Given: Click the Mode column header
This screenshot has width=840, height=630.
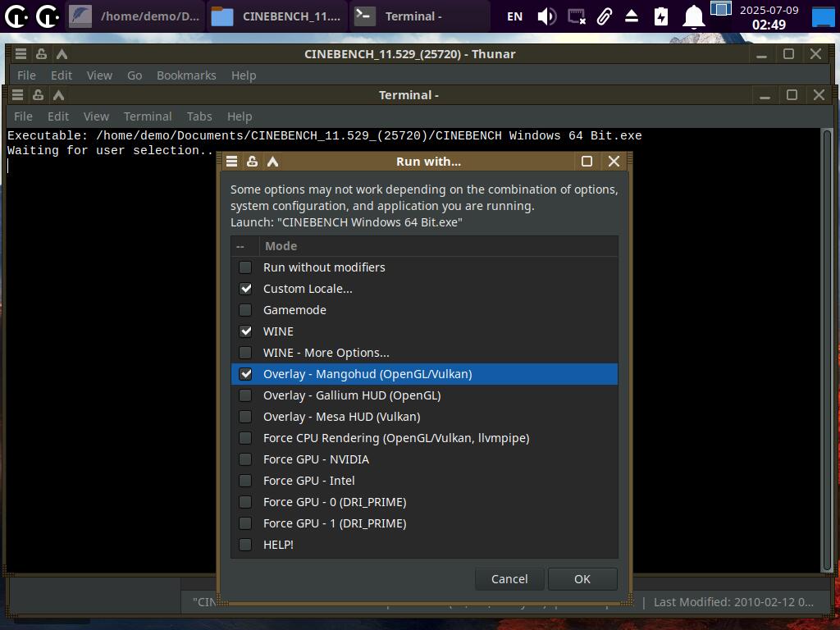Looking at the screenshot, I should [x=439, y=246].
